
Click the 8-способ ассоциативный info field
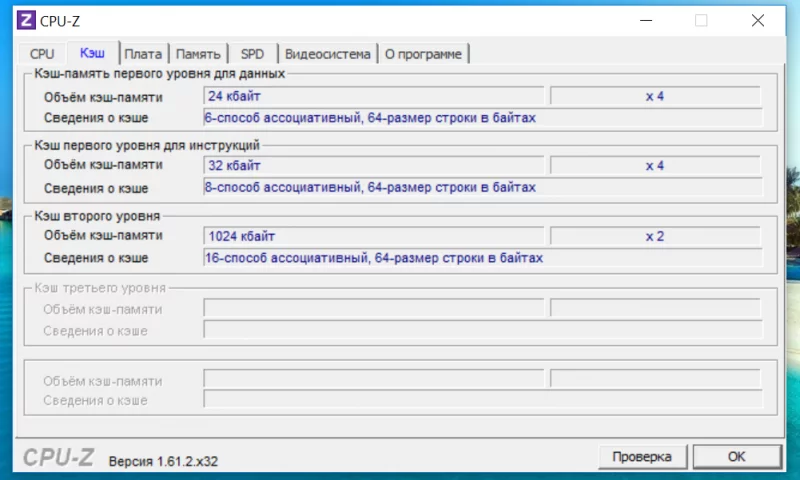point(483,187)
